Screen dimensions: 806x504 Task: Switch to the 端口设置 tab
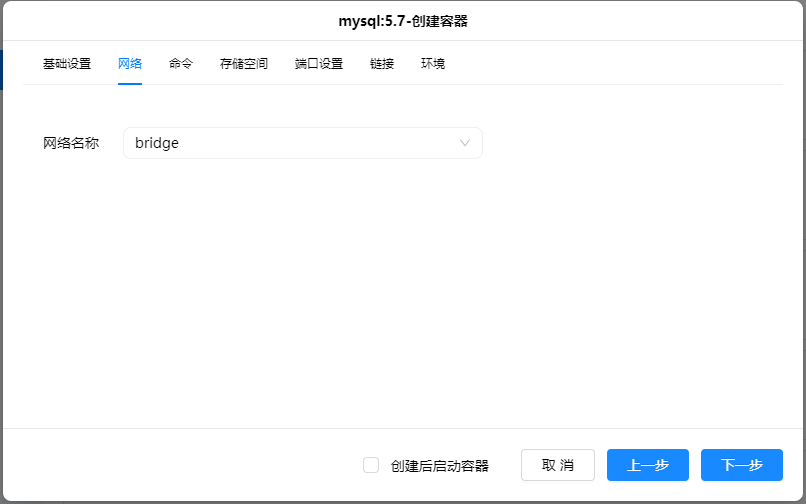click(319, 64)
